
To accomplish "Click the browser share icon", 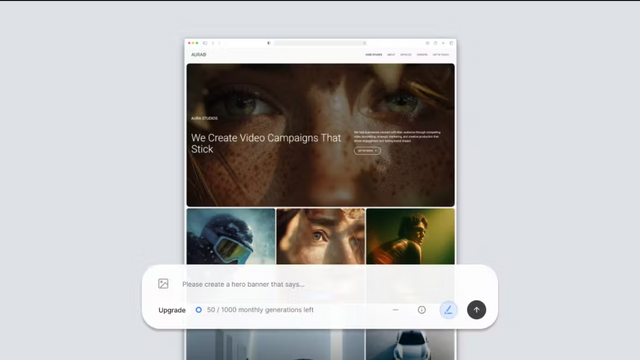I will pyautogui.click(x=436, y=43).
